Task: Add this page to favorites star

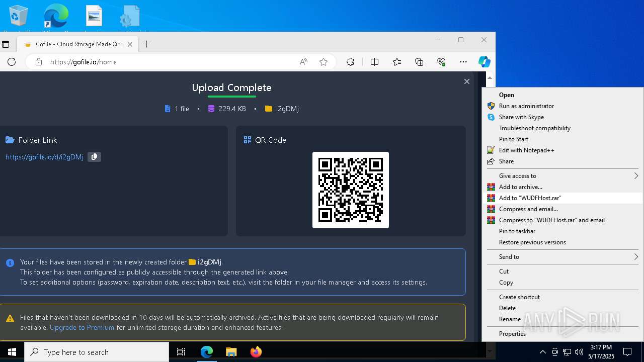Action: click(x=324, y=62)
